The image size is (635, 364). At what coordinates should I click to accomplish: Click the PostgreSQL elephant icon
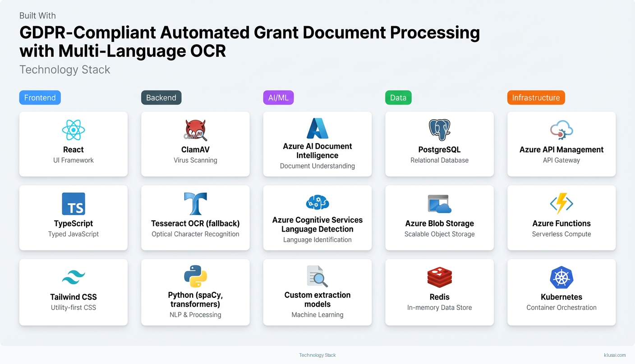[x=439, y=130]
